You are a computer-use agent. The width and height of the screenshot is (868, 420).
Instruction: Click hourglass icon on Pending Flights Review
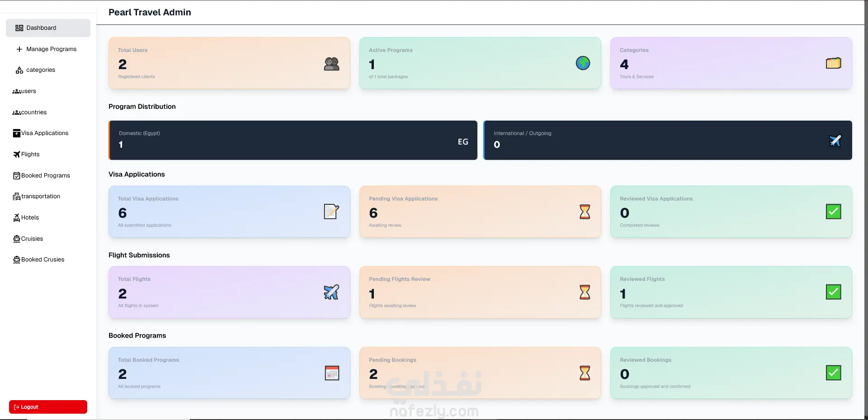pos(585,292)
